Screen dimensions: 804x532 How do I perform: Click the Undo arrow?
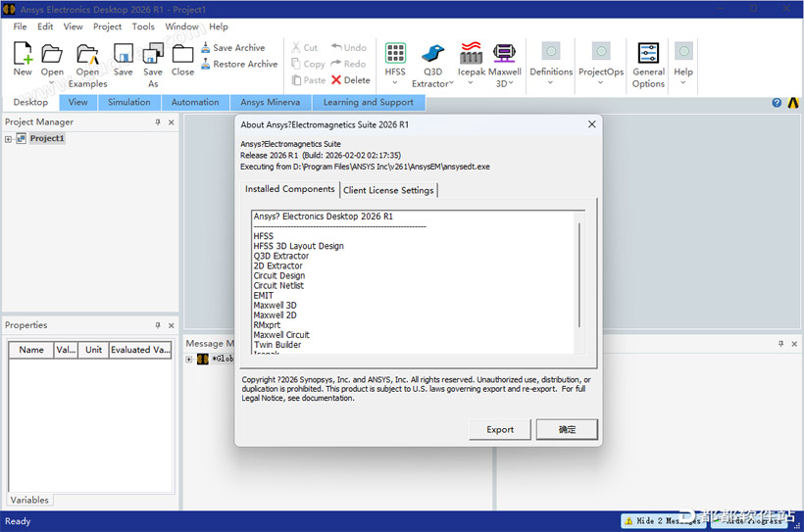(x=336, y=47)
